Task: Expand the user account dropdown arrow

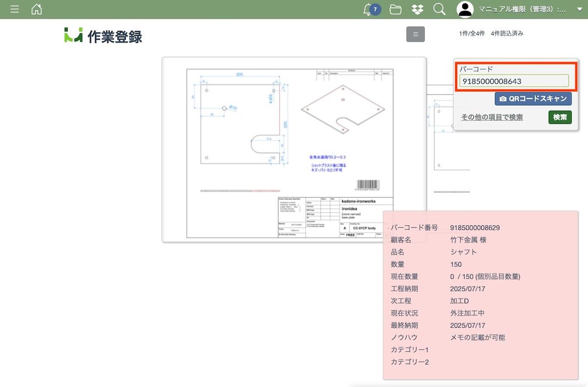Action: [579, 10]
